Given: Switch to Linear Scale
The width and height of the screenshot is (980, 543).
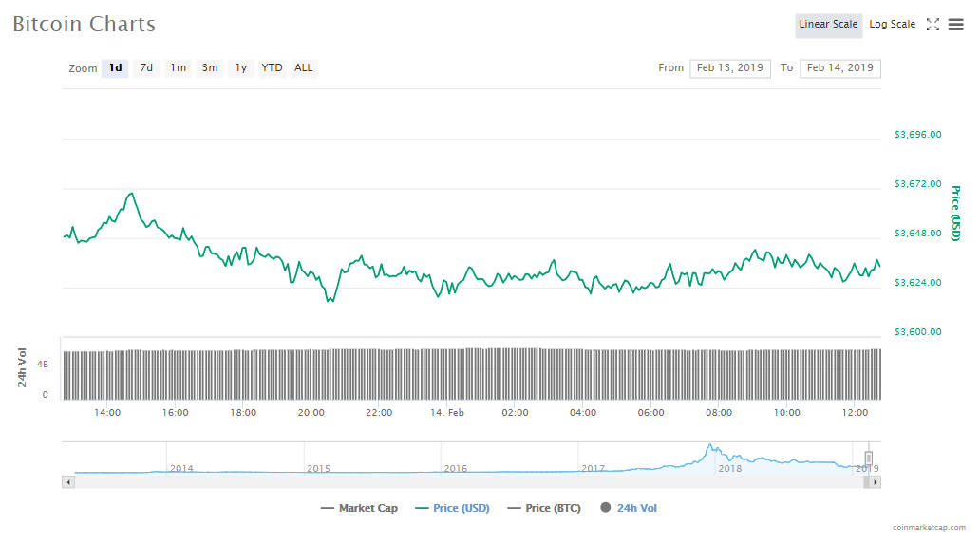Looking at the screenshot, I should click(828, 25).
